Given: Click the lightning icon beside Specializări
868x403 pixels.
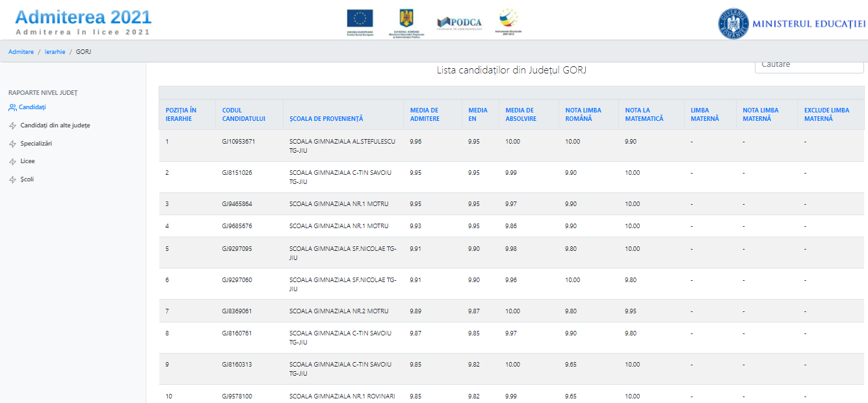Looking at the screenshot, I should [12, 144].
